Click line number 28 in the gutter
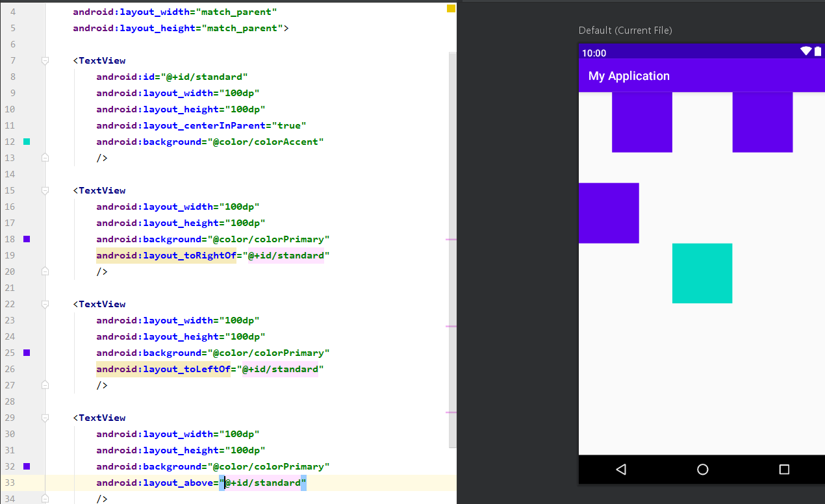 point(10,401)
